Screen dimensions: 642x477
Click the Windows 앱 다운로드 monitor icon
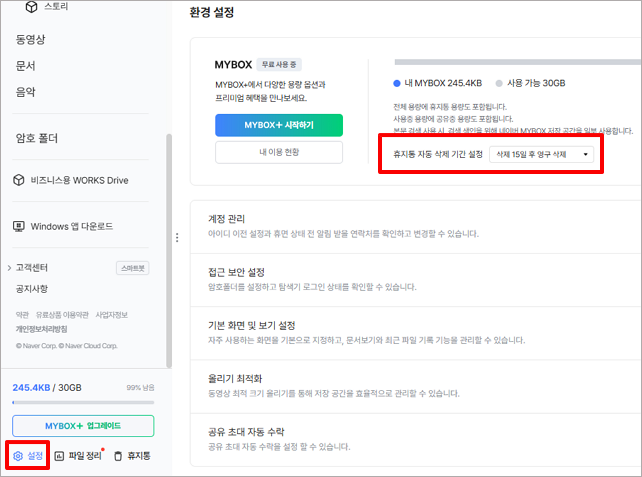coord(19,226)
